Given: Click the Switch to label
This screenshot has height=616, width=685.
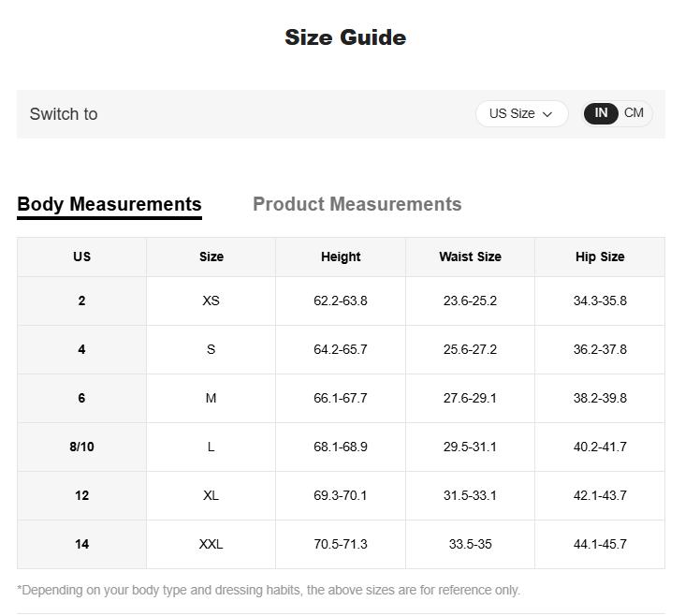Looking at the screenshot, I should pos(64,114).
